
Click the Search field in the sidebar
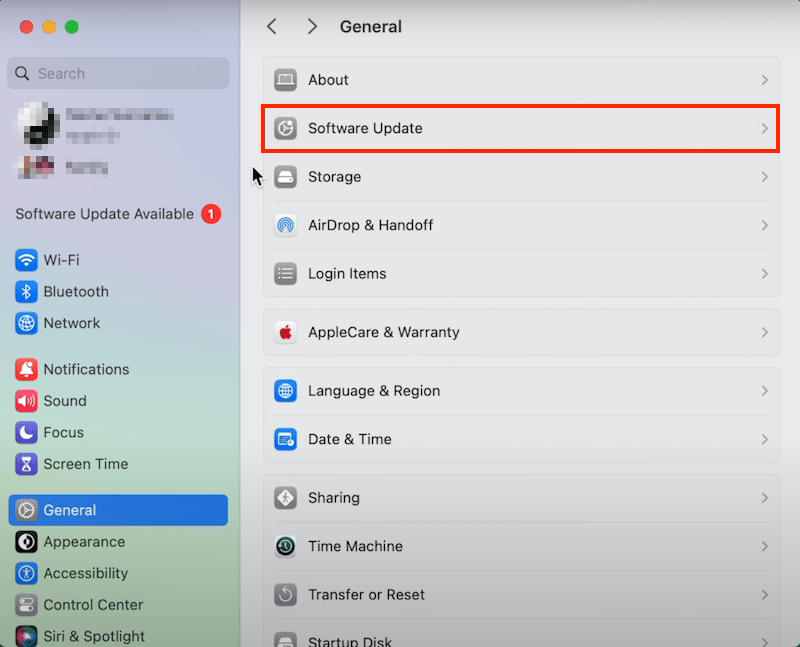click(x=117, y=73)
